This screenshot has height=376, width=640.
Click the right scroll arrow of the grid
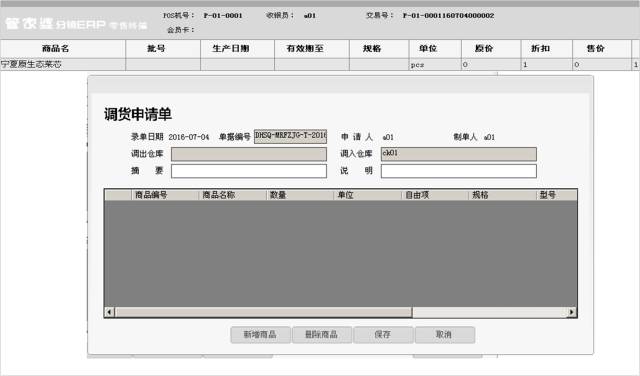pos(571,312)
